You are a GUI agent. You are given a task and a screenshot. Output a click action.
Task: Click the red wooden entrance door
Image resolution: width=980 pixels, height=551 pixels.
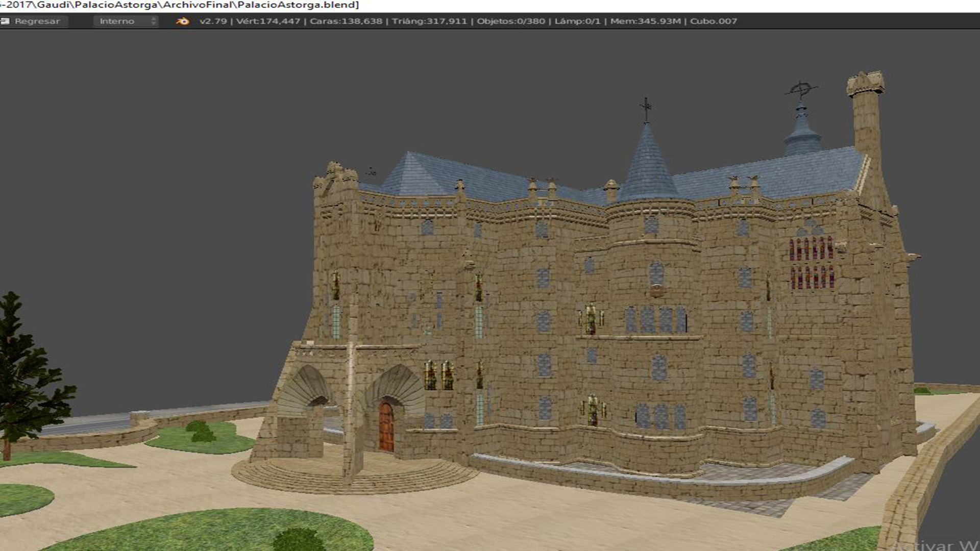coord(386,427)
